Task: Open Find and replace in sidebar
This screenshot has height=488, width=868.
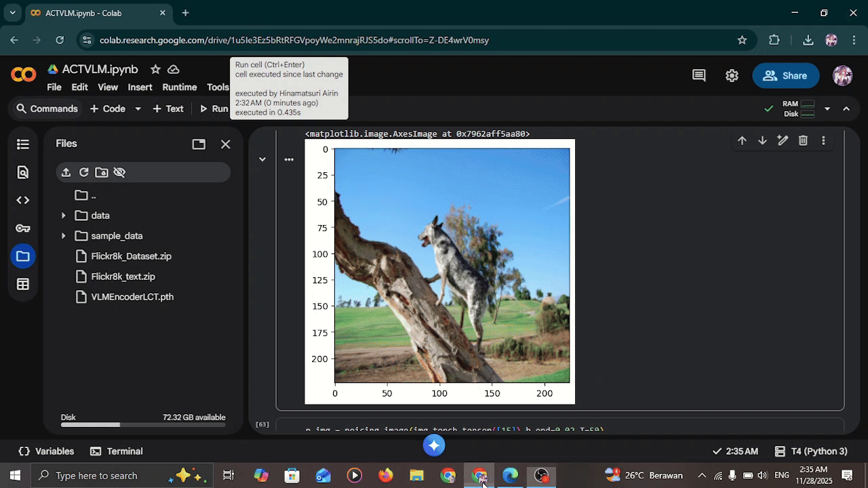Action: tap(23, 172)
